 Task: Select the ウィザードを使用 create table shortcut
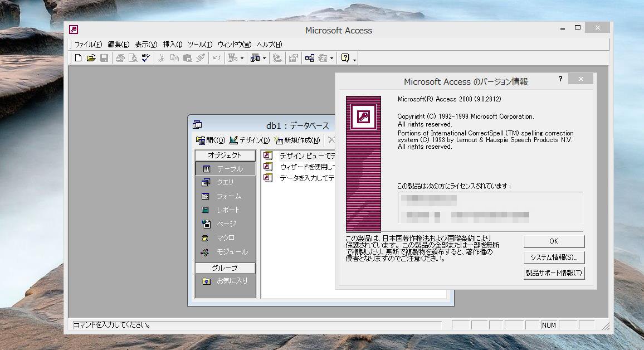tap(299, 167)
